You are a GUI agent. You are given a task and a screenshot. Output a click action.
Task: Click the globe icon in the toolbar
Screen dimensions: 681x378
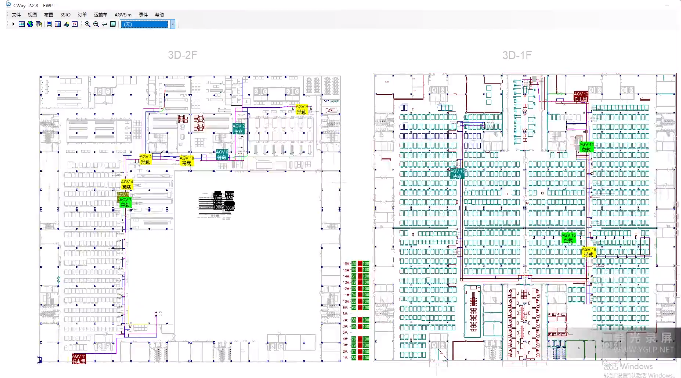click(x=30, y=24)
